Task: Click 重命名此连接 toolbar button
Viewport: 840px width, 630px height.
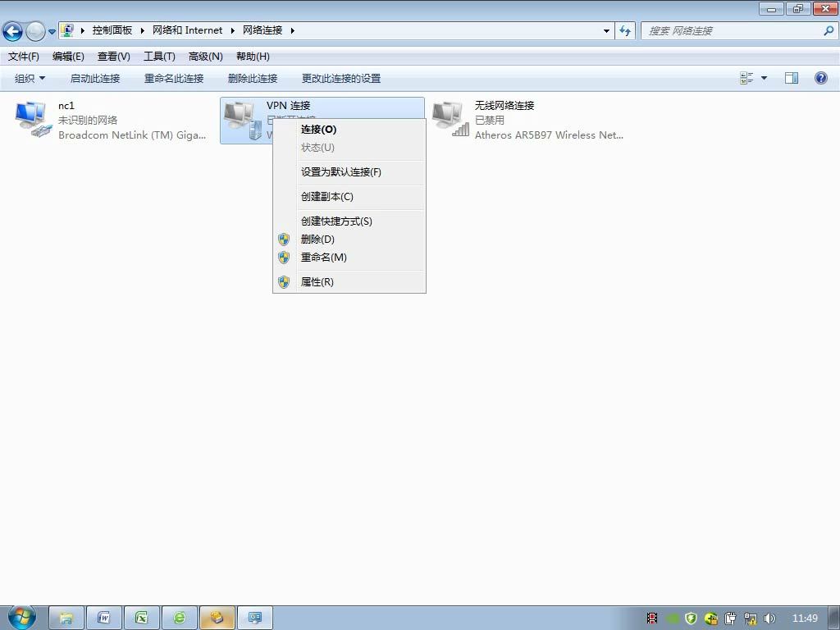Action: (x=174, y=78)
